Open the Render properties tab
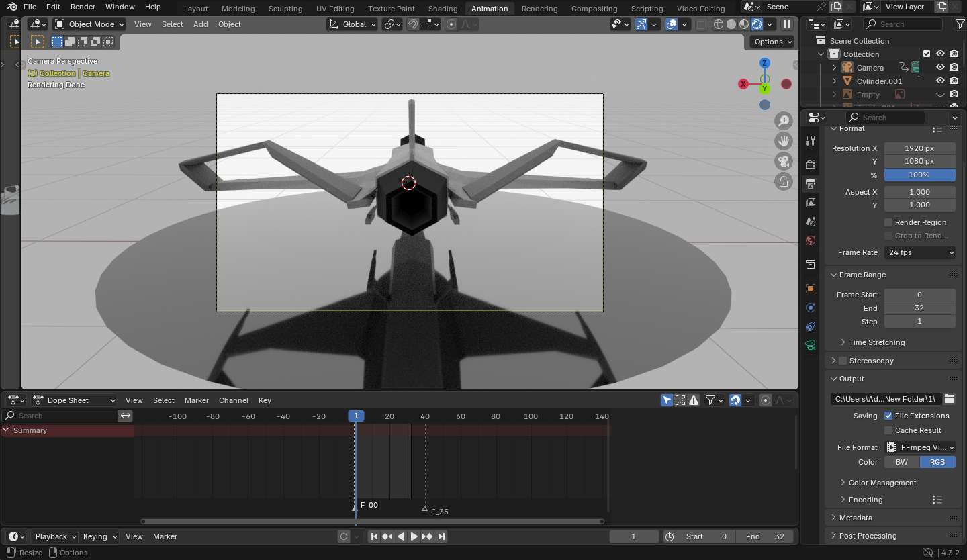The height and width of the screenshot is (560, 967). [x=811, y=165]
